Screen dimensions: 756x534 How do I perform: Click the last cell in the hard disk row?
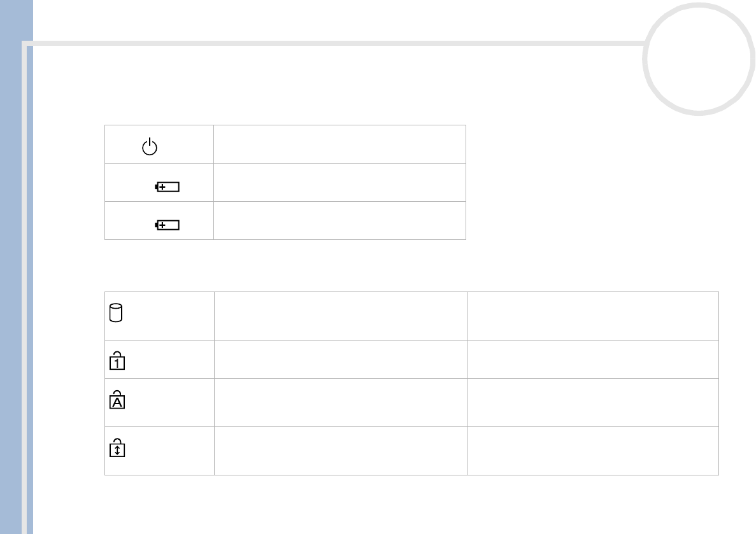coord(592,316)
